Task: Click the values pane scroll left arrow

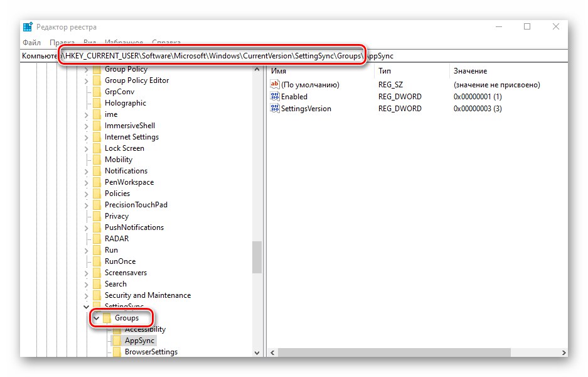Action: [x=272, y=352]
